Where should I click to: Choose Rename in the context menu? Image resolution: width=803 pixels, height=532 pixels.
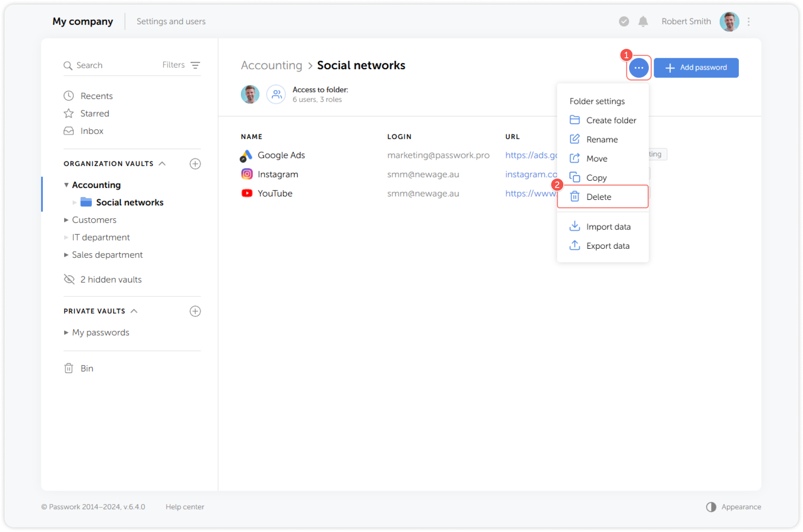602,139
